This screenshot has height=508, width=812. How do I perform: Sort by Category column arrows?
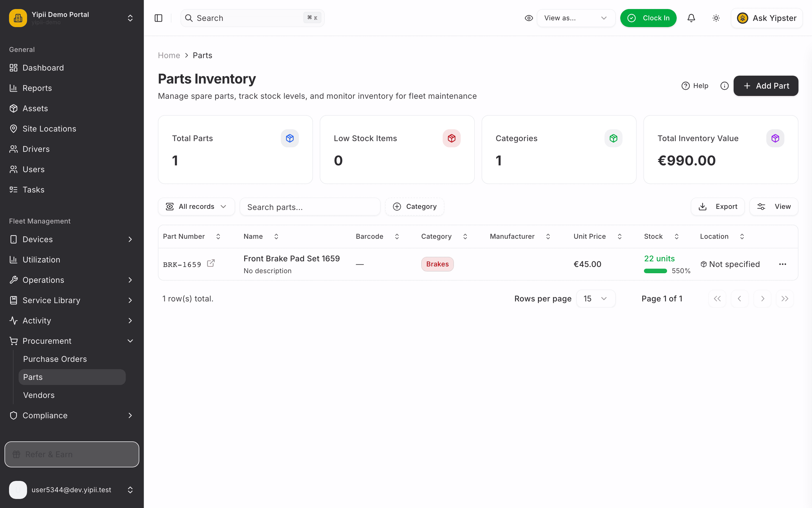(x=465, y=237)
